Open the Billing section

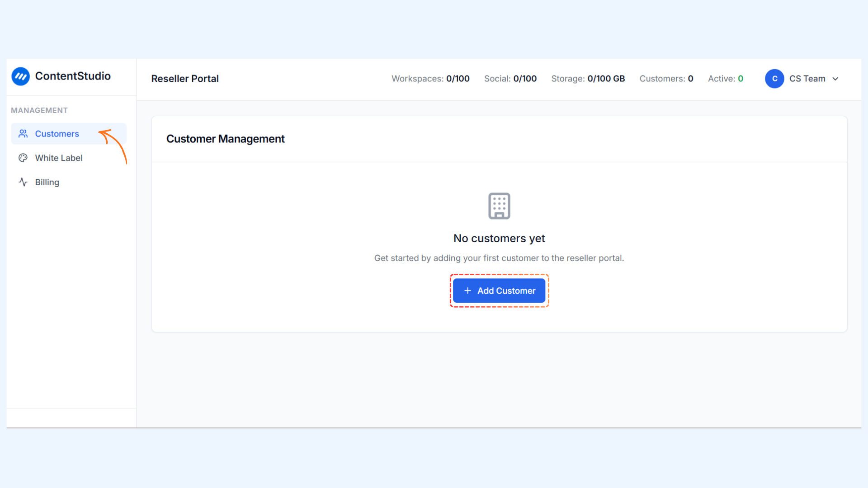tap(47, 182)
